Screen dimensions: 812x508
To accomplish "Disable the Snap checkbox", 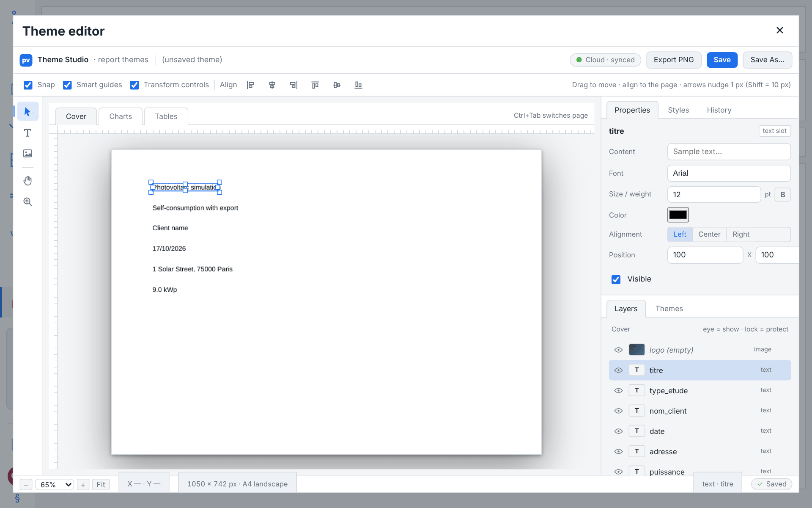I will click(28, 85).
